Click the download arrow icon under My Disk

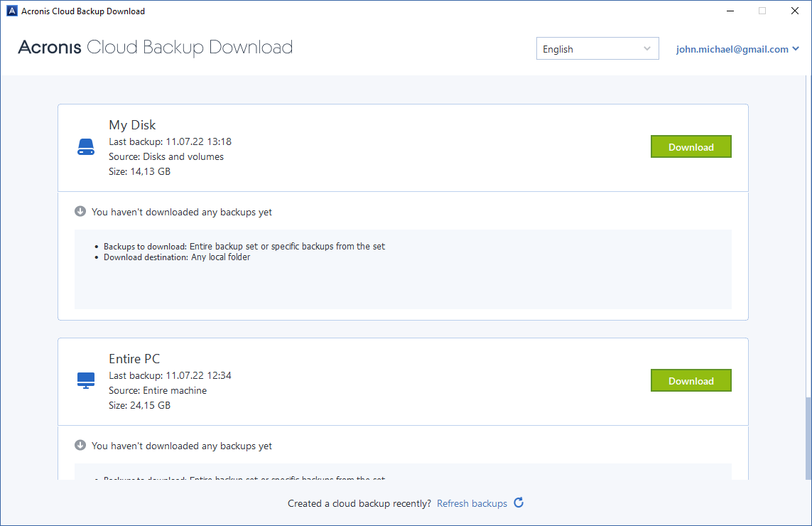click(x=80, y=211)
